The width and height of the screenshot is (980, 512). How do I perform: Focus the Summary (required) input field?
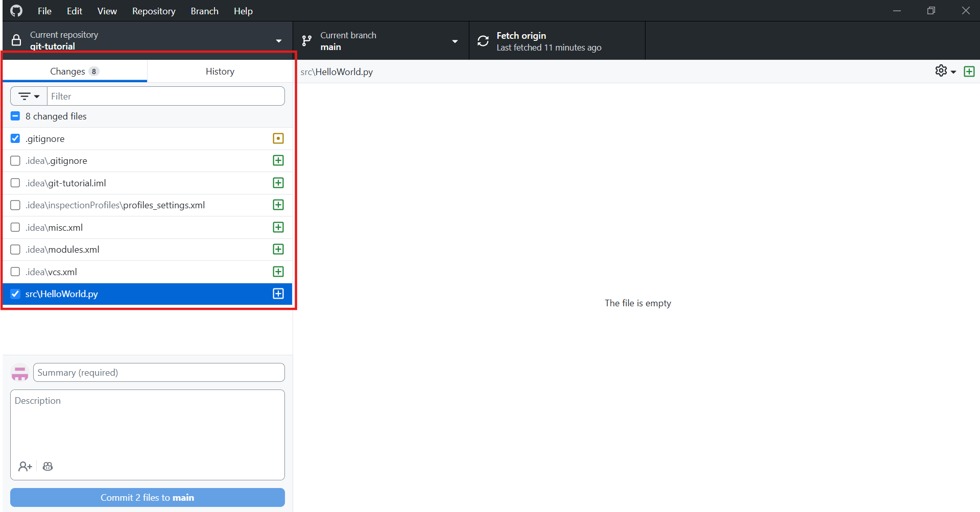(159, 373)
